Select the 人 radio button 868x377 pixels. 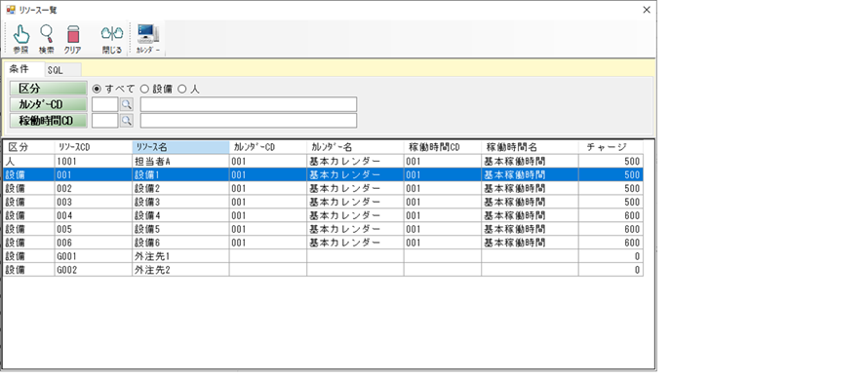pos(181,89)
